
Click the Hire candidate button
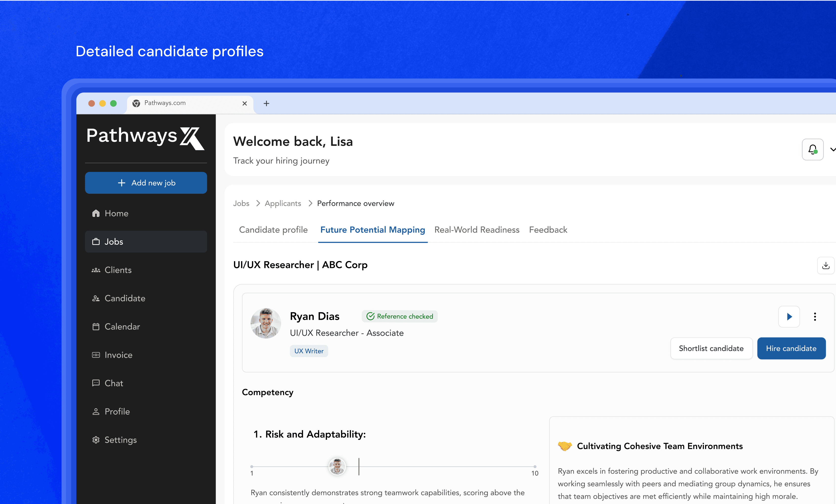tap(791, 348)
